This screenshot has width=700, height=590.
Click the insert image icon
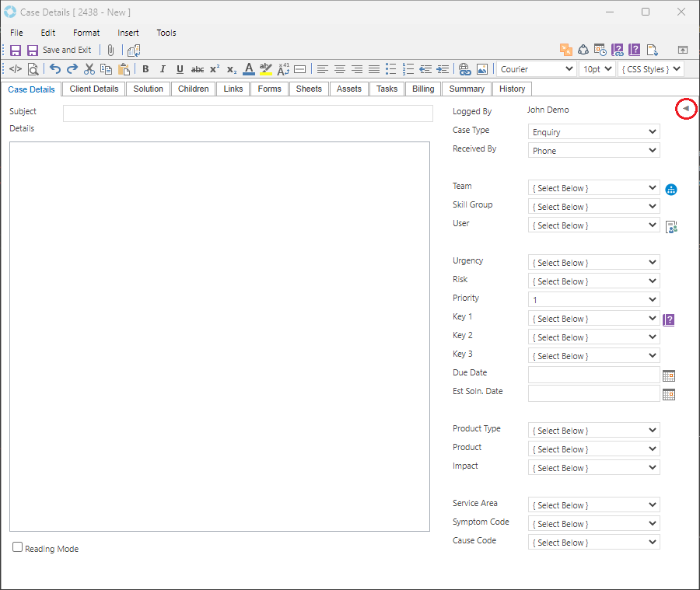(482, 69)
